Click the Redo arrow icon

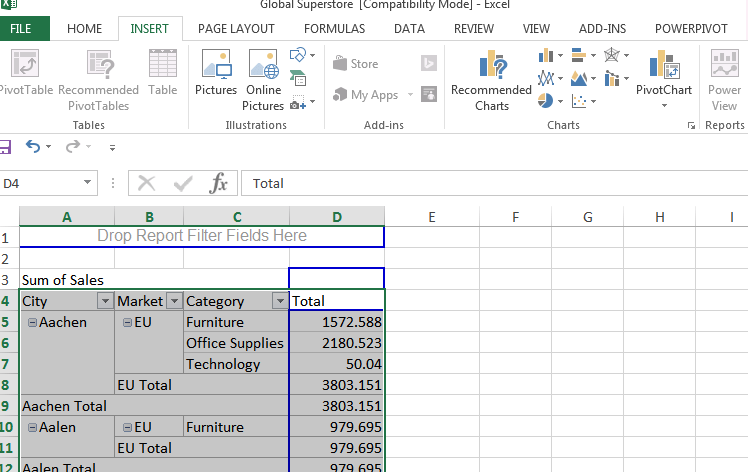tap(73, 146)
